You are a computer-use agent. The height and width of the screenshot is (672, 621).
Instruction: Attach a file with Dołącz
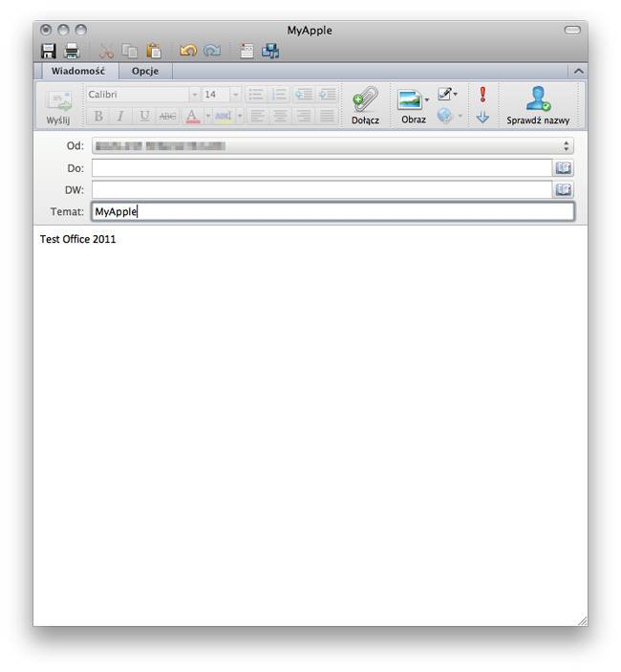(365, 106)
